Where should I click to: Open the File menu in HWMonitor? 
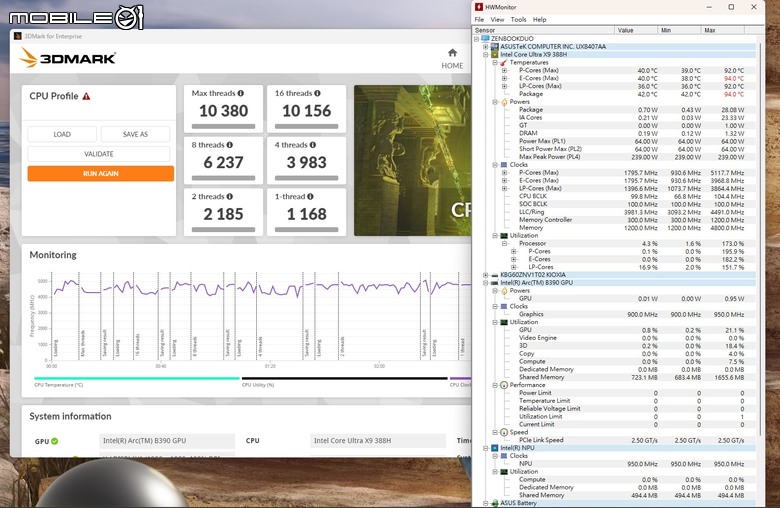[479, 19]
